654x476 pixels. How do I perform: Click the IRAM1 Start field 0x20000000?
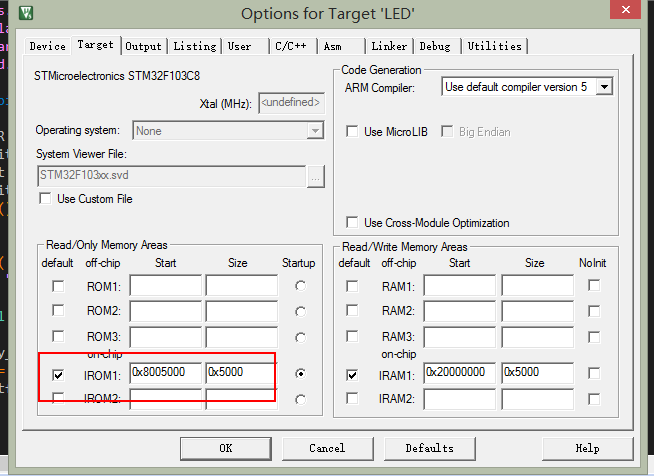tap(460, 373)
